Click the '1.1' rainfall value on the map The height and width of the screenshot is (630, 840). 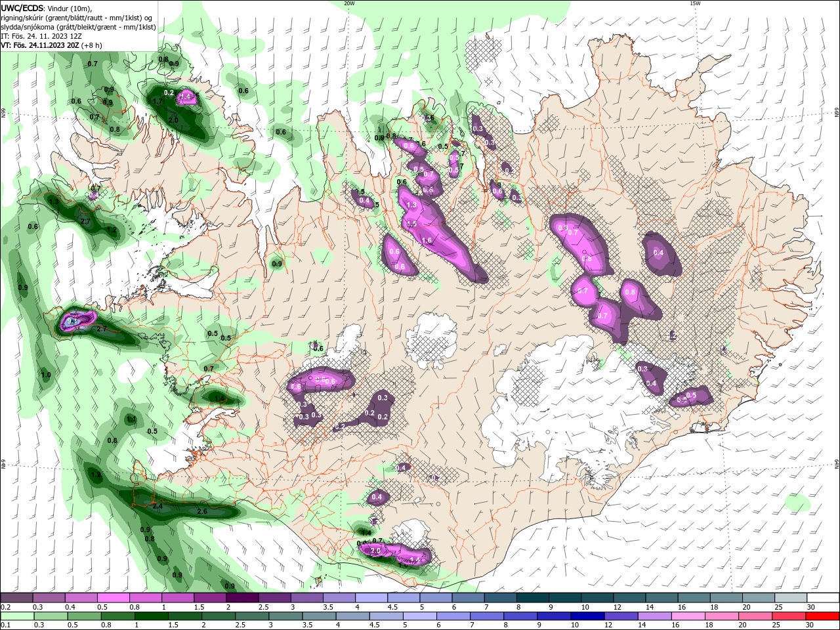coord(131,419)
